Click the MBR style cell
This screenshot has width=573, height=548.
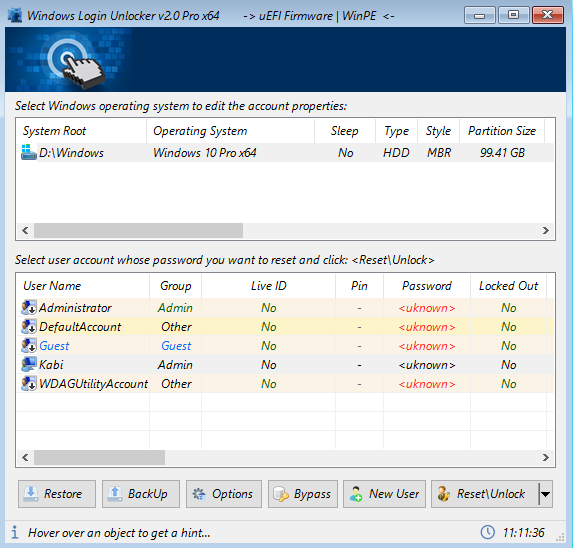click(x=439, y=153)
